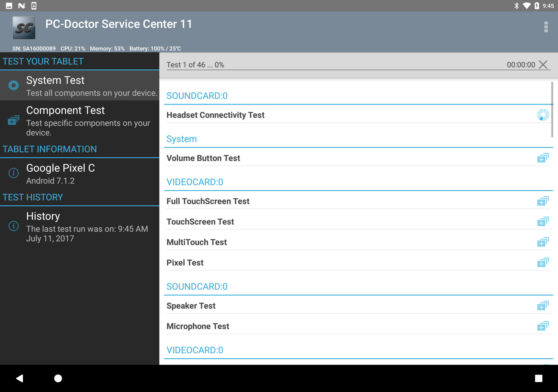The height and width of the screenshot is (392, 558).
Task: Open the Microphone Test entry
Action: click(x=197, y=326)
